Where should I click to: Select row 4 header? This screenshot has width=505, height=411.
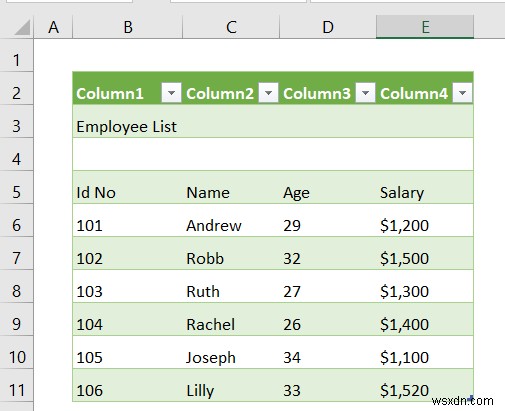pos(16,154)
